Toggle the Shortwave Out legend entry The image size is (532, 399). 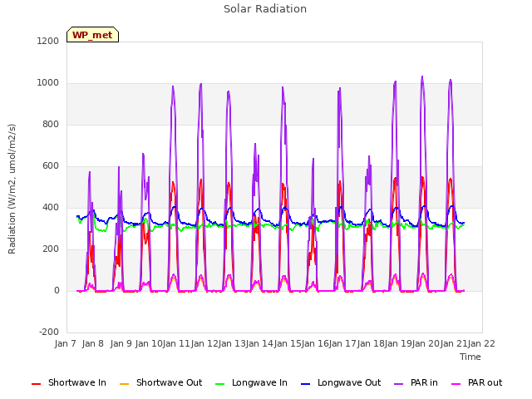[160, 382]
